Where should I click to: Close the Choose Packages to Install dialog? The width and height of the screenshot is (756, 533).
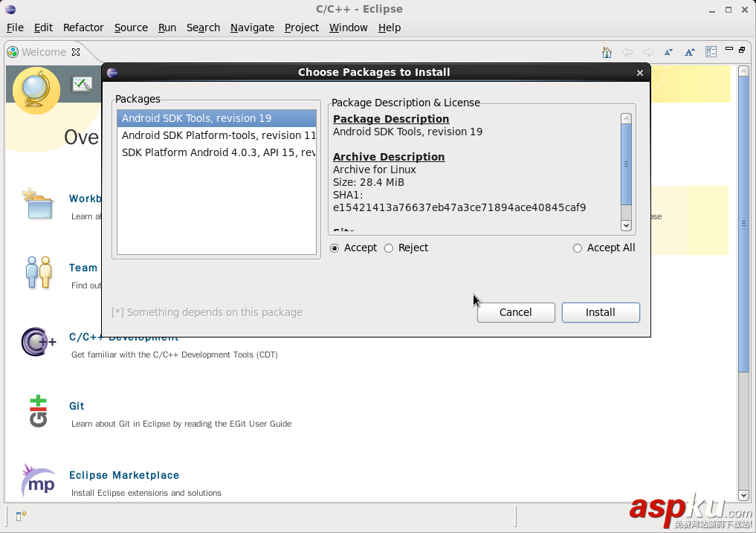(640, 73)
